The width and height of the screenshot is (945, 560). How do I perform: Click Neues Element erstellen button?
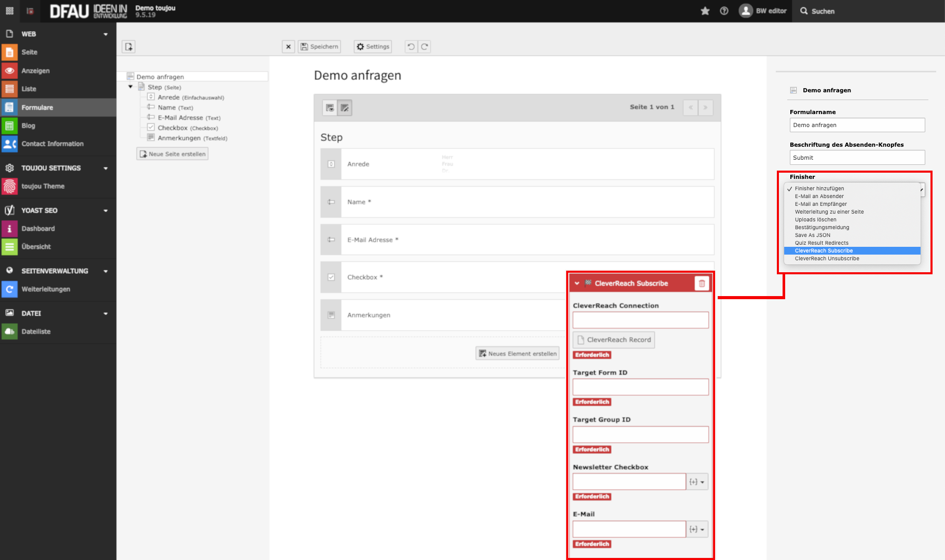[517, 354]
